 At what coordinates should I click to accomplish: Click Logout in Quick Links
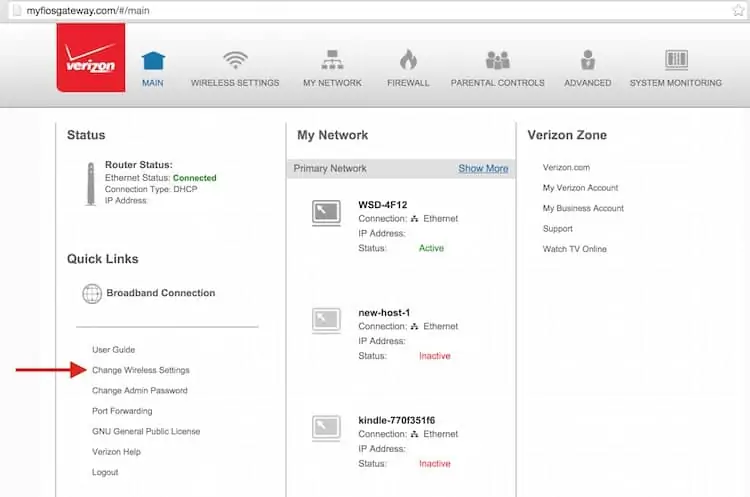coord(105,472)
